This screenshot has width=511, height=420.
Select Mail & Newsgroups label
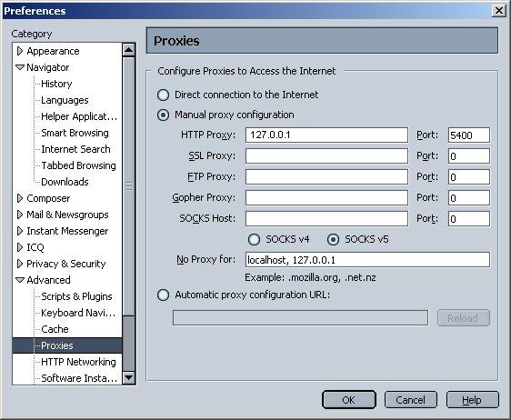click(67, 215)
